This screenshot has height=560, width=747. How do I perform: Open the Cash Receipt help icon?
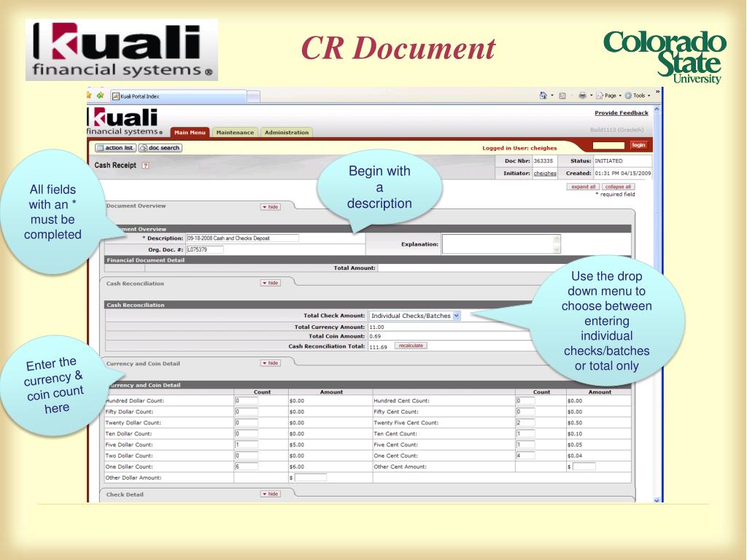click(x=145, y=166)
